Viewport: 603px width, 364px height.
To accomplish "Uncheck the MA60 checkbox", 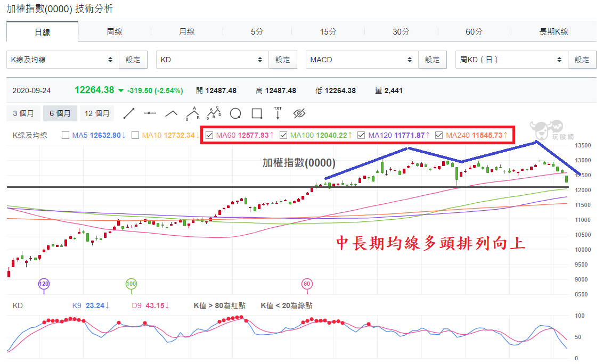I will pos(209,135).
